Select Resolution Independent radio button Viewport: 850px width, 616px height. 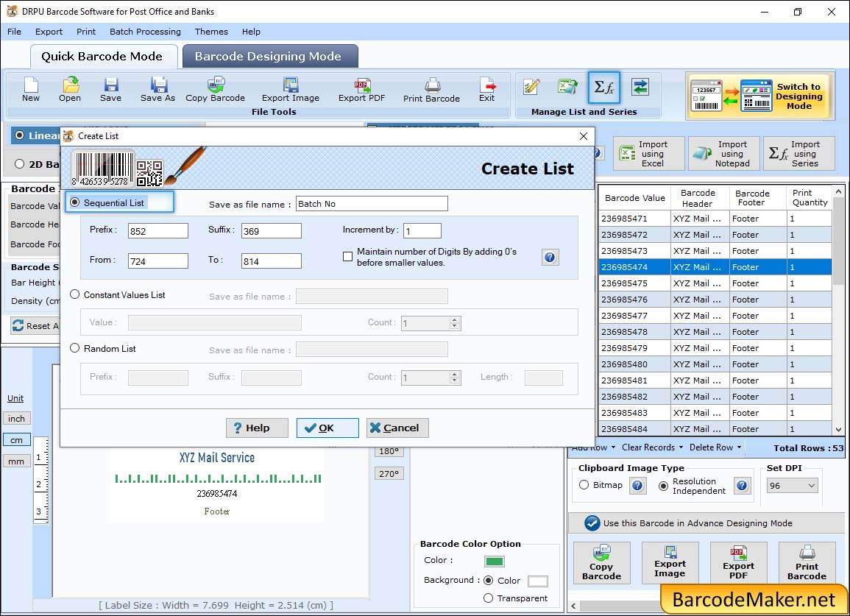pos(664,486)
